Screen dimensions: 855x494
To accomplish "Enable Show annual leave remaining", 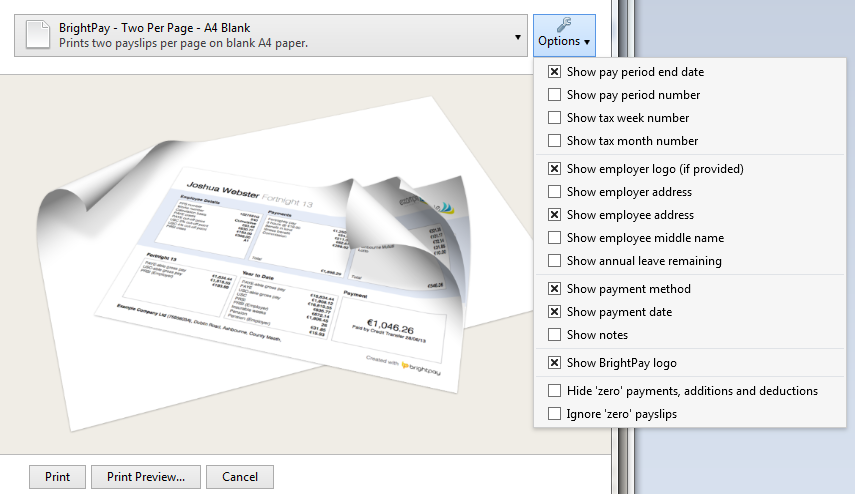I will [x=554, y=261].
